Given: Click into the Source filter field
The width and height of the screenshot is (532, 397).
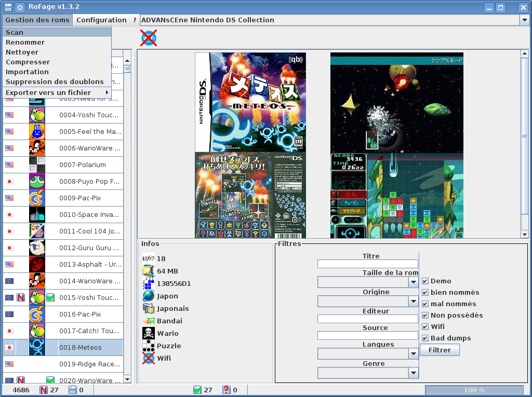Looking at the screenshot, I should (368, 336).
